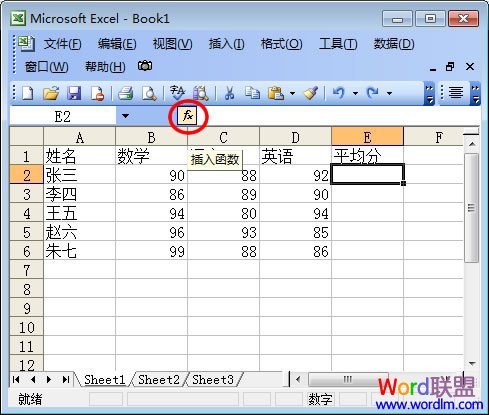Click the Print icon in toolbar
Image resolution: width=489 pixels, height=415 pixels.
(126, 93)
